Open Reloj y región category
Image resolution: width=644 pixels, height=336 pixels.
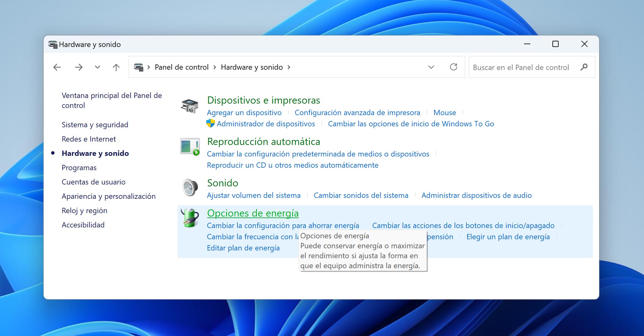tap(84, 211)
